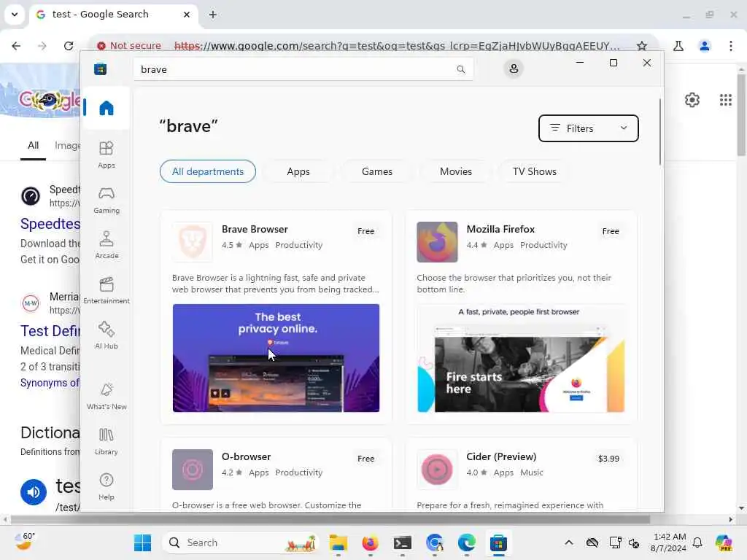Click the Mozilla Firefox app icon
Image resolution: width=747 pixels, height=560 pixels.
pos(437,242)
